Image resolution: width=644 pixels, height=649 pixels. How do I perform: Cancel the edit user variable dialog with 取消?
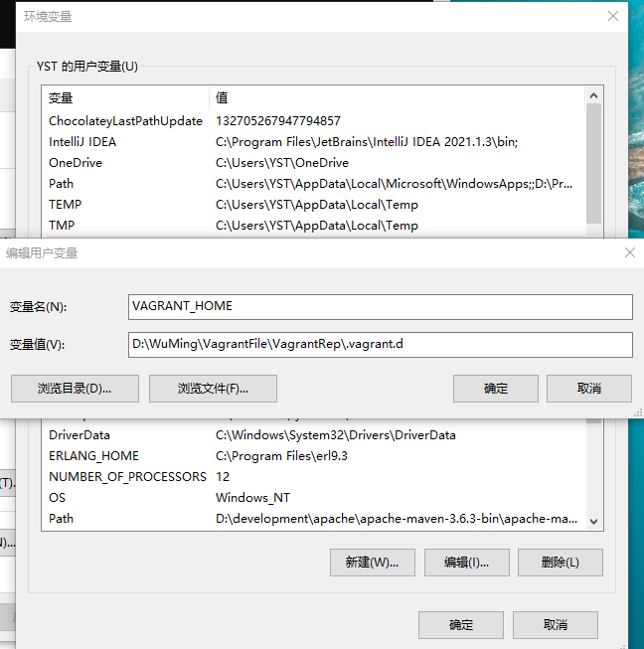(589, 389)
